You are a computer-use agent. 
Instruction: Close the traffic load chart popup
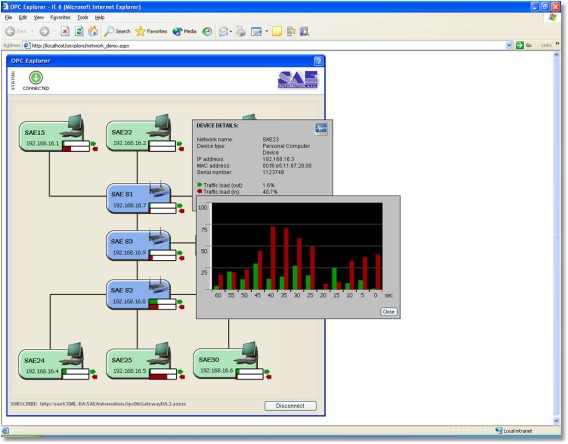pyautogui.click(x=388, y=311)
